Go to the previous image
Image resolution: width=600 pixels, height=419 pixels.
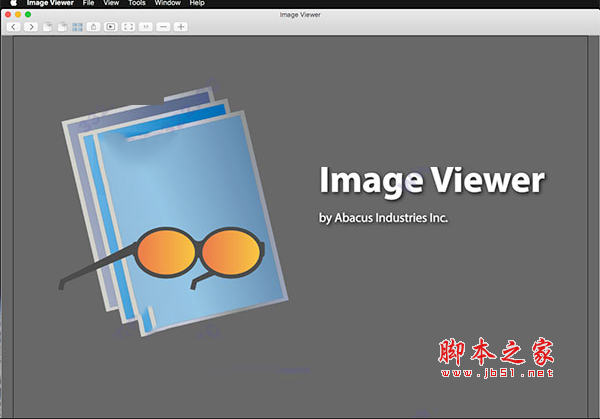13,27
